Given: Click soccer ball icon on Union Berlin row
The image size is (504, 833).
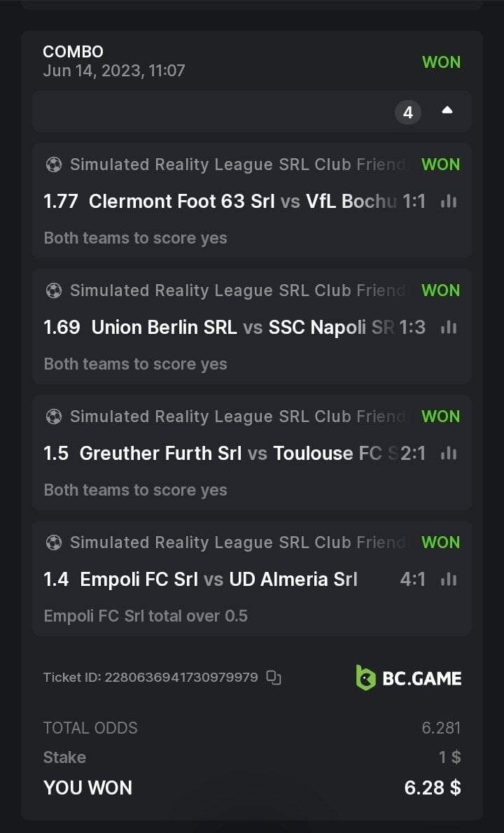Looking at the screenshot, I should [53, 290].
